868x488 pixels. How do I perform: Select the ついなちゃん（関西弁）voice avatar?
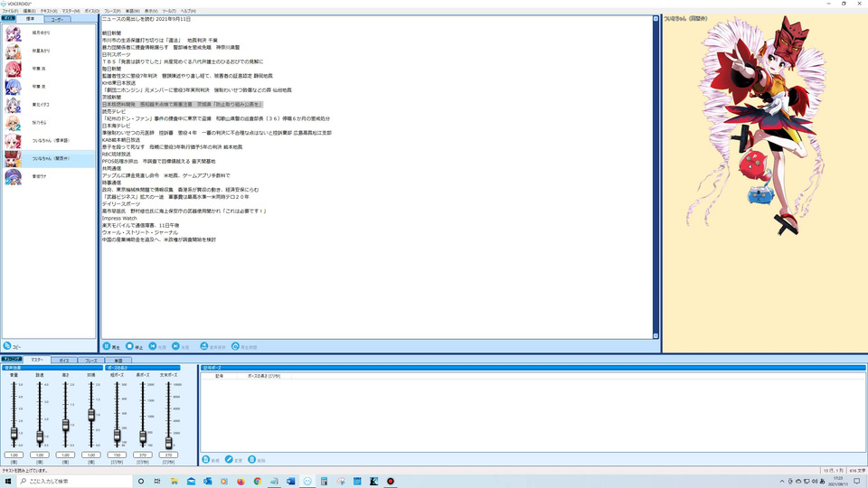(14, 159)
